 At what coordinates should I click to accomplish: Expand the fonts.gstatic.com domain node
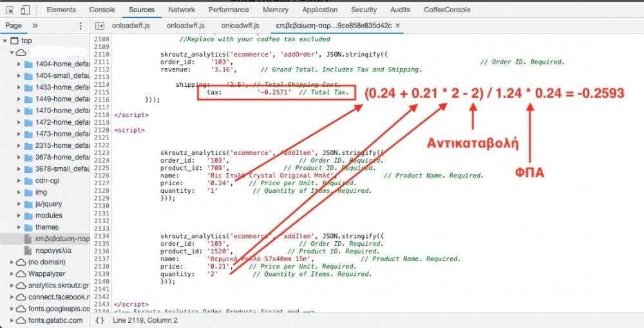(12, 320)
